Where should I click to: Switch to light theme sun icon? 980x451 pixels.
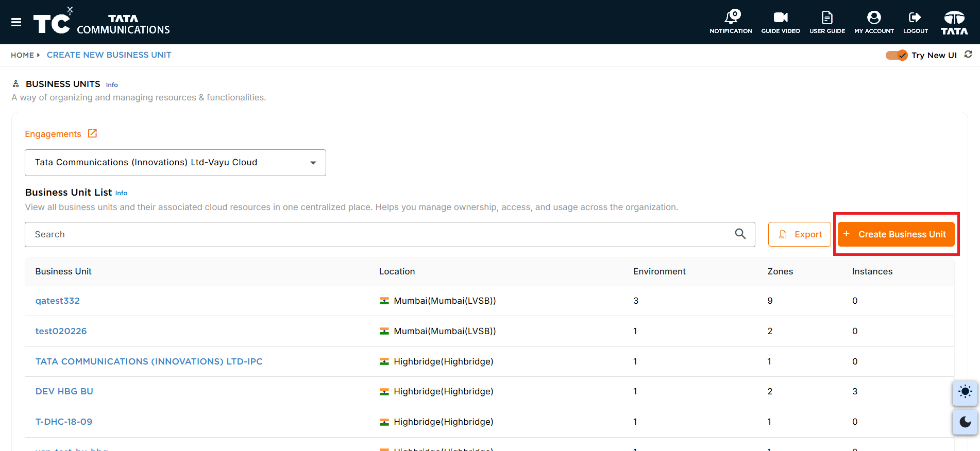[965, 392]
